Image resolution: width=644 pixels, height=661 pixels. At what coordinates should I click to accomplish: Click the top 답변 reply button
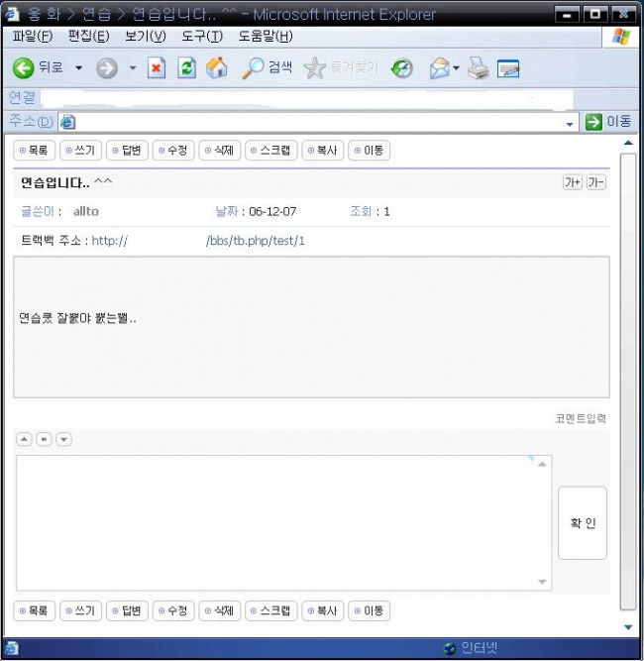127,151
